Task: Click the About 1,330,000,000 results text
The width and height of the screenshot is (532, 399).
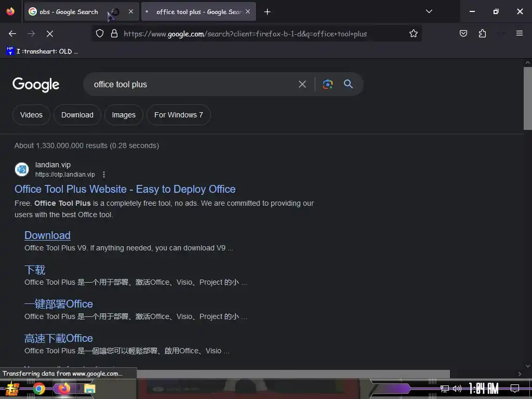Action: [x=87, y=145]
